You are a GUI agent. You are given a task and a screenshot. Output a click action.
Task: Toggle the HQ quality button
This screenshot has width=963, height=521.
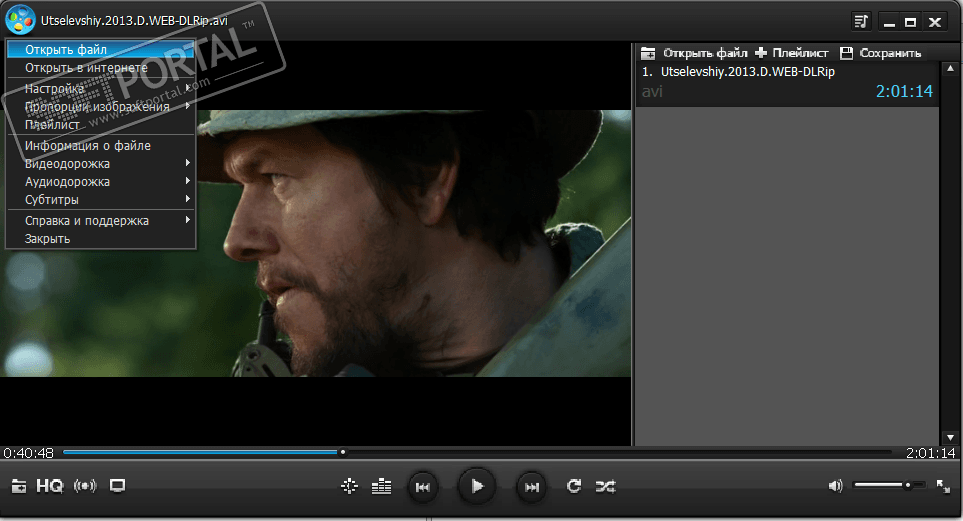tap(50, 486)
